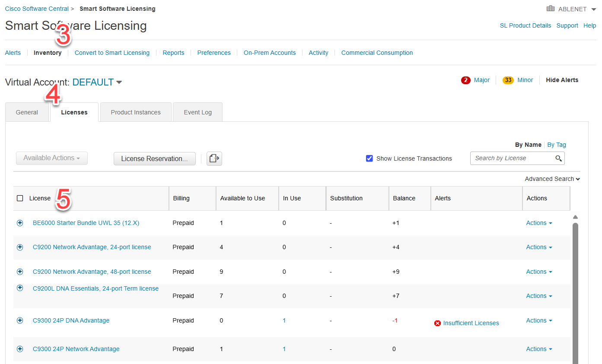Go to the Alerts navigation item

pyautogui.click(x=13, y=53)
